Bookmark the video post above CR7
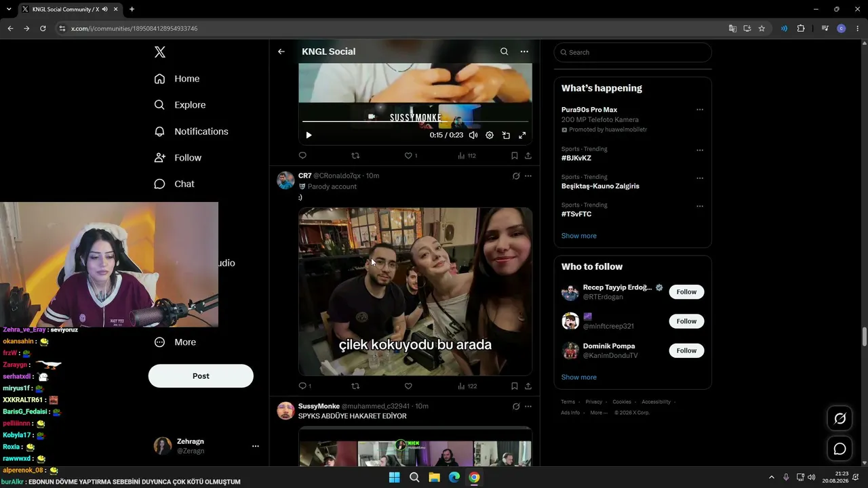 point(515,156)
